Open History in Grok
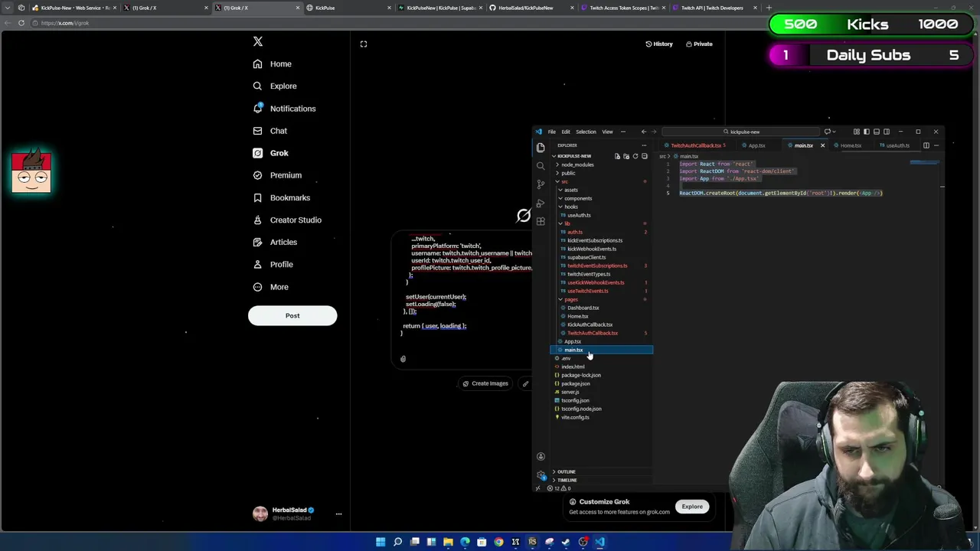 (658, 44)
